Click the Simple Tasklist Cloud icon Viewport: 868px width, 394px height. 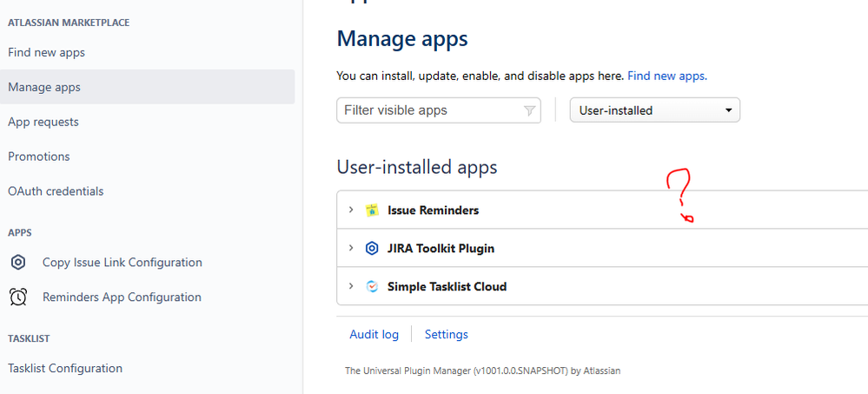[x=372, y=286]
